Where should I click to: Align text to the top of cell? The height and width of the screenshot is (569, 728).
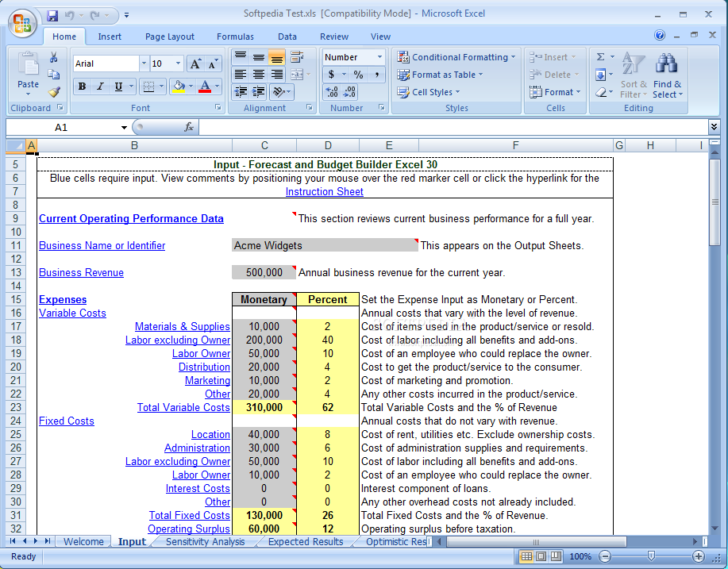coord(241,57)
